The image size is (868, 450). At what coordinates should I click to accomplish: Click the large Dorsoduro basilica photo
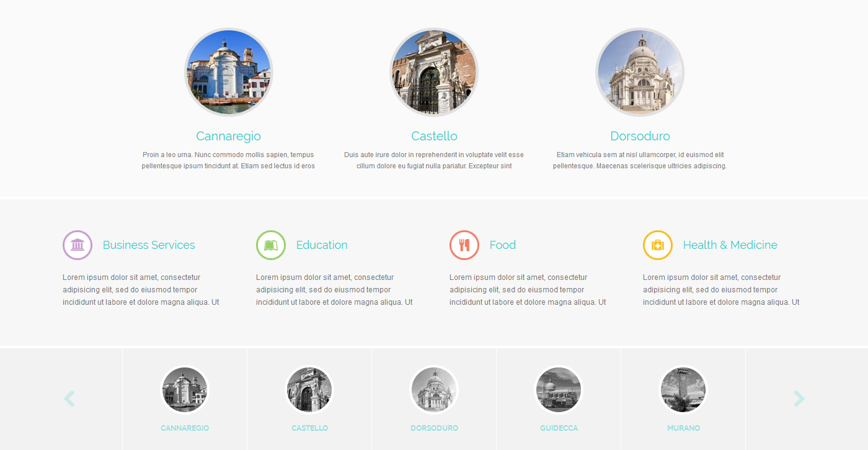pos(640,72)
